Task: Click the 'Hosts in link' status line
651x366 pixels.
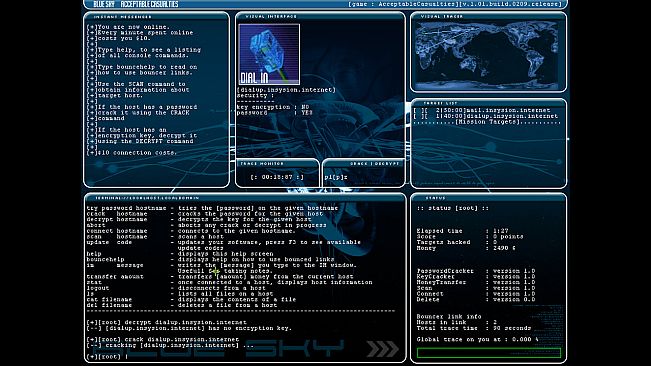Action: [457, 322]
